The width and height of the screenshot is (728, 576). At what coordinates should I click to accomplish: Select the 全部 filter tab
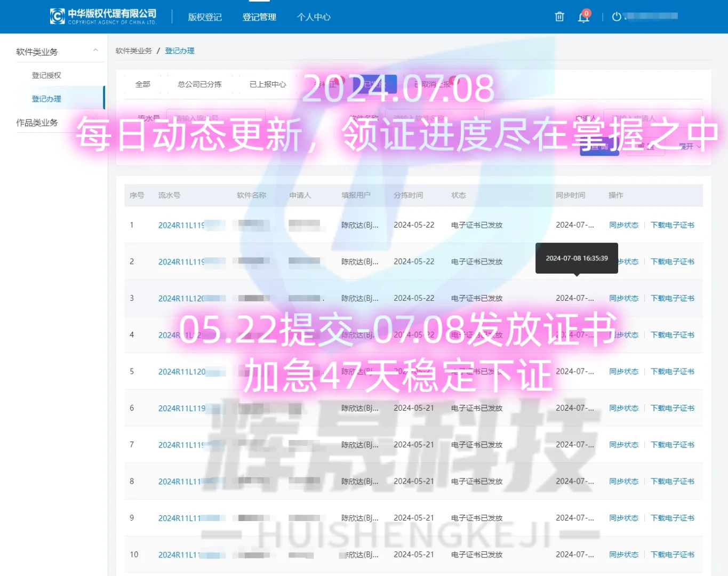142,84
